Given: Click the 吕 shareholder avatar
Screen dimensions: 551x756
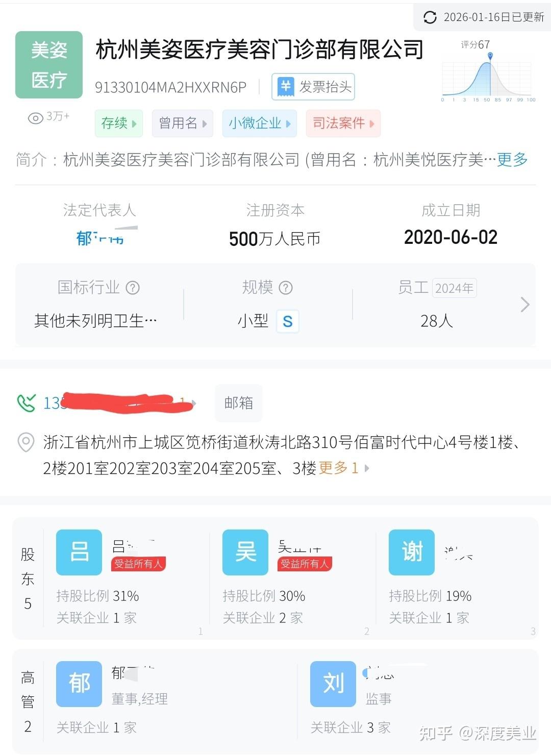Looking at the screenshot, I should tap(79, 552).
